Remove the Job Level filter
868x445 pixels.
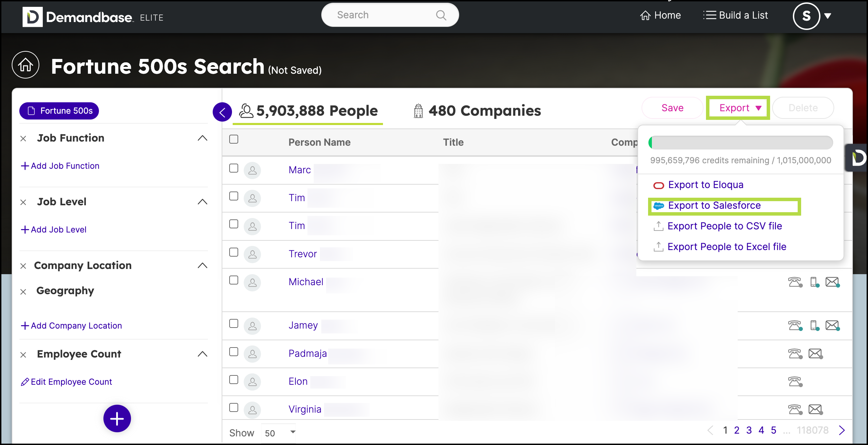[23, 203]
